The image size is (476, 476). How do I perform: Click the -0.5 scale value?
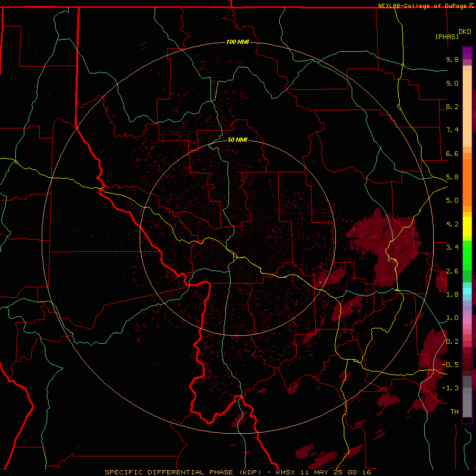(x=450, y=365)
